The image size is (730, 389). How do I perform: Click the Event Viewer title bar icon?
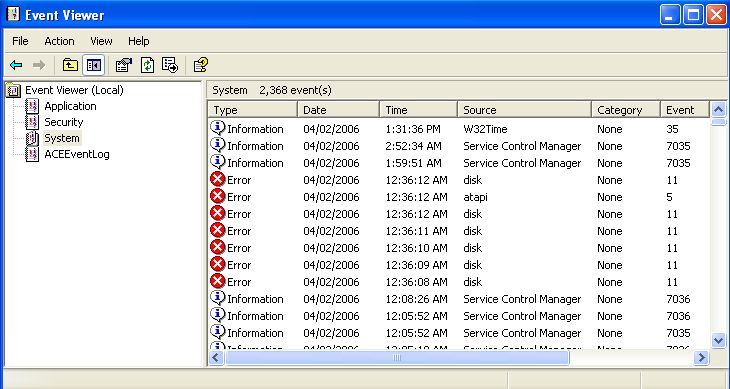[x=14, y=14]
